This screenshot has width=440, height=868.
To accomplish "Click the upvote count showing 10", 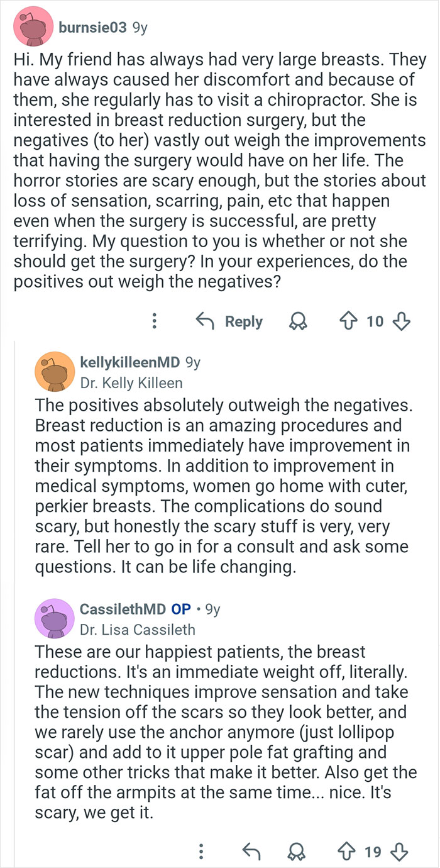I will 377,321.
